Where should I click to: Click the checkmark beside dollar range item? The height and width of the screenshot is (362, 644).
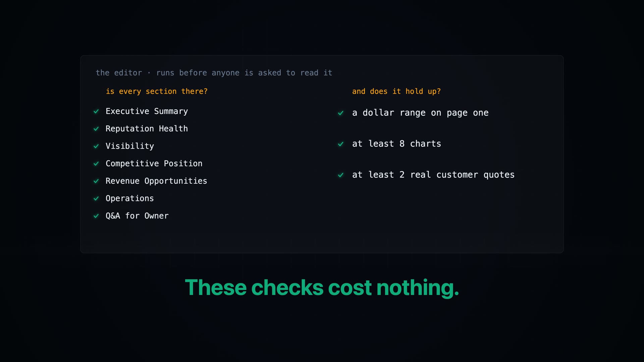coord(341,113)
